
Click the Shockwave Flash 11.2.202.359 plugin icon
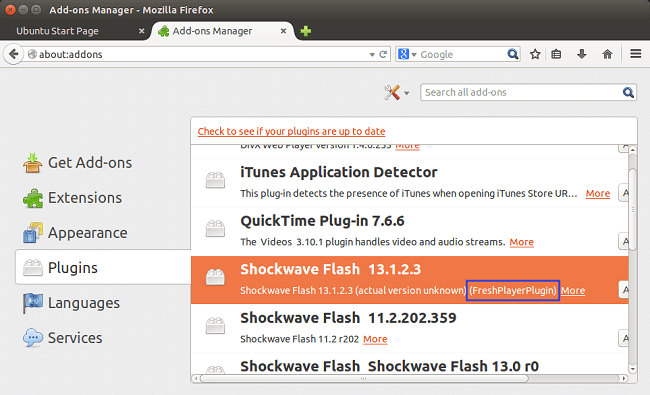(216, 325)
